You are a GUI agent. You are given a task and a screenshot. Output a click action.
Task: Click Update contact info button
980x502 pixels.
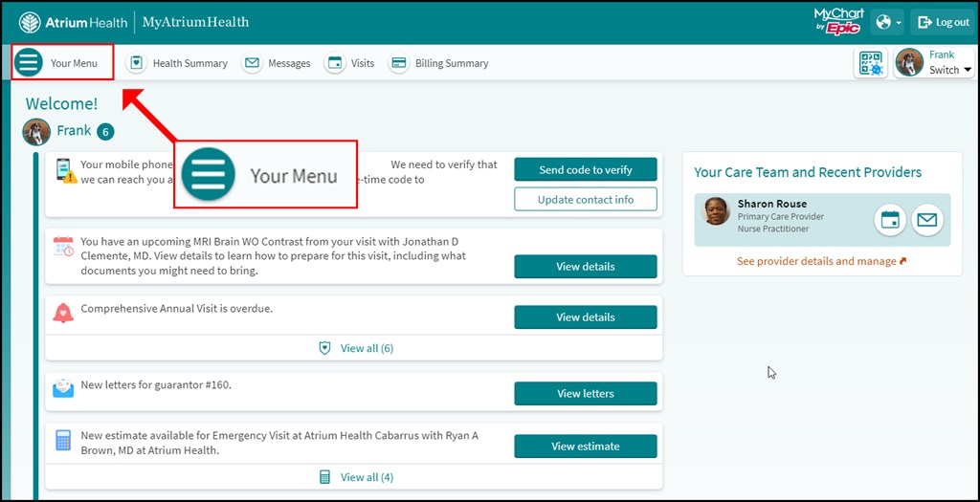tap(586, 200)
